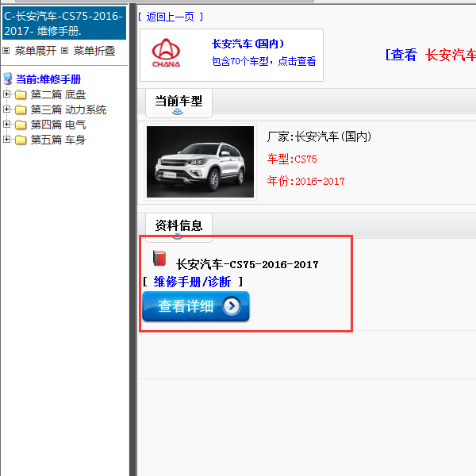Expand the 第二篇 底盘 tree node
This screenshot has width=476, height=476.
click(6, 94)
